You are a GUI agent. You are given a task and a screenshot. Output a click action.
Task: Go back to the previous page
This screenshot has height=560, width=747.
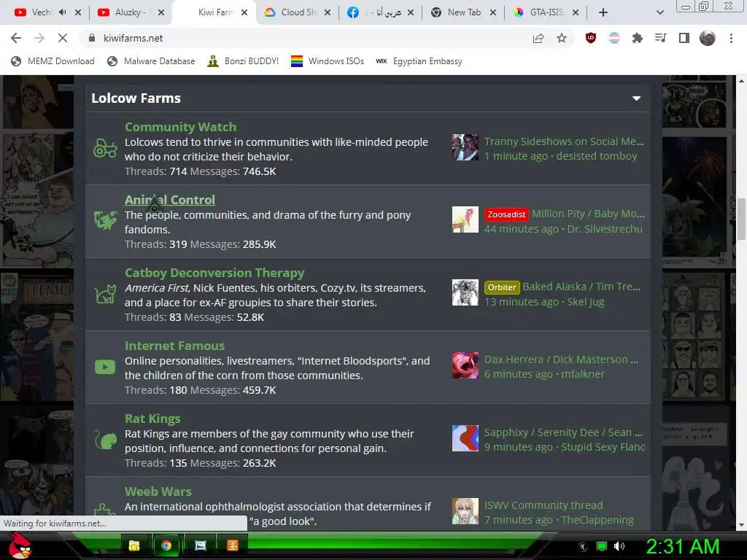(16, 38)
